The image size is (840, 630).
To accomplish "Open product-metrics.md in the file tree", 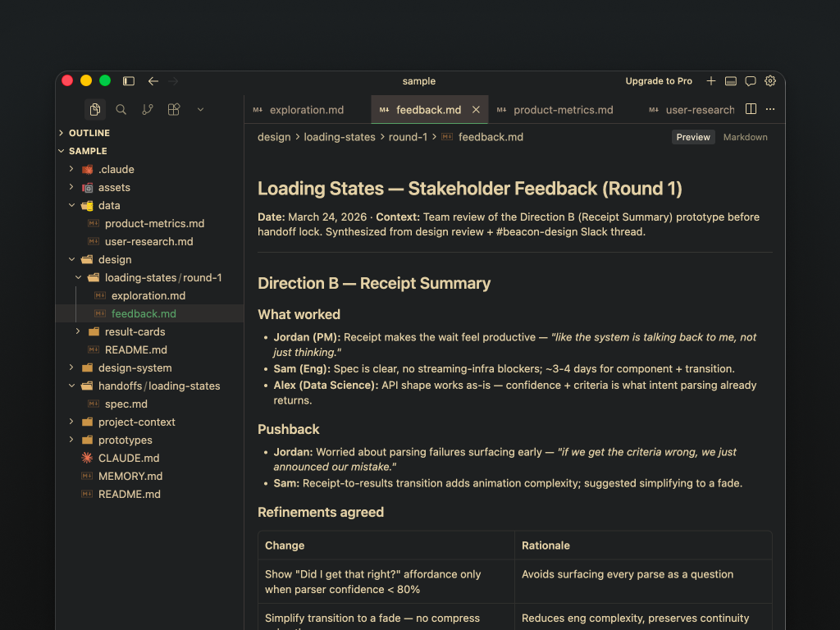I will coord(150,223).
